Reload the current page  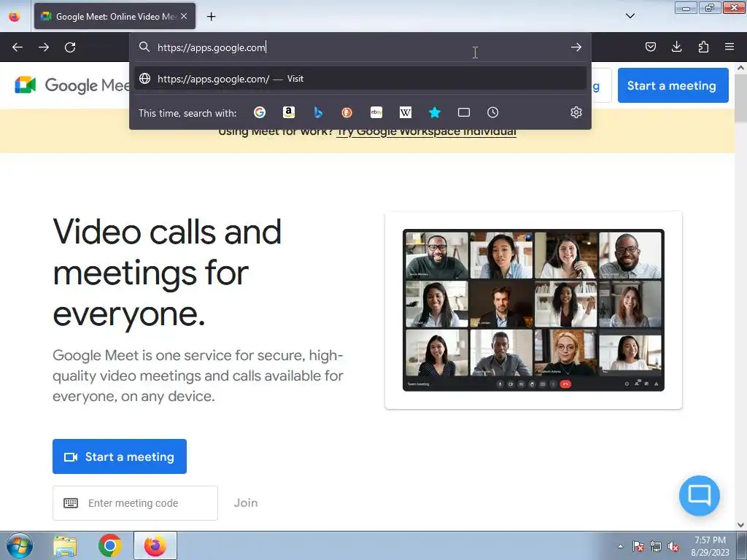tap(70, 47)
